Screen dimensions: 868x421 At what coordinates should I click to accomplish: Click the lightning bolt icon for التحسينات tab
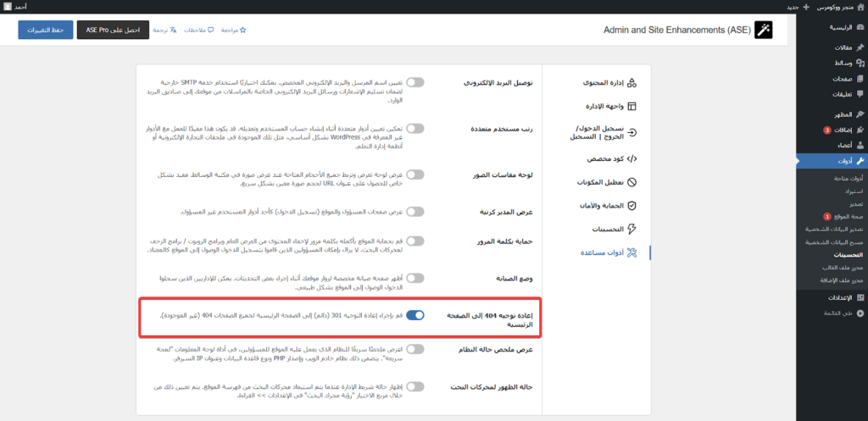point(632,229)
